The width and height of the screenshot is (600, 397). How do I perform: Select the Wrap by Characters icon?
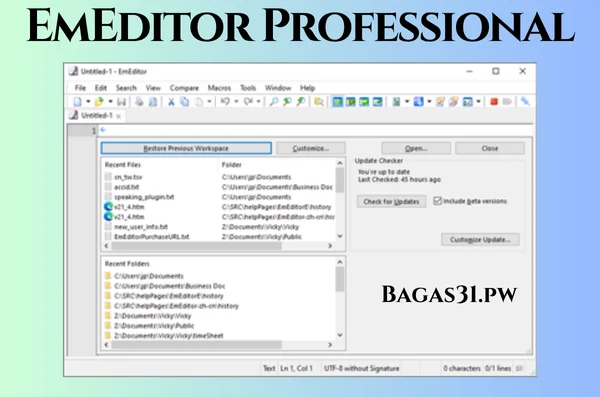[351, 101]
